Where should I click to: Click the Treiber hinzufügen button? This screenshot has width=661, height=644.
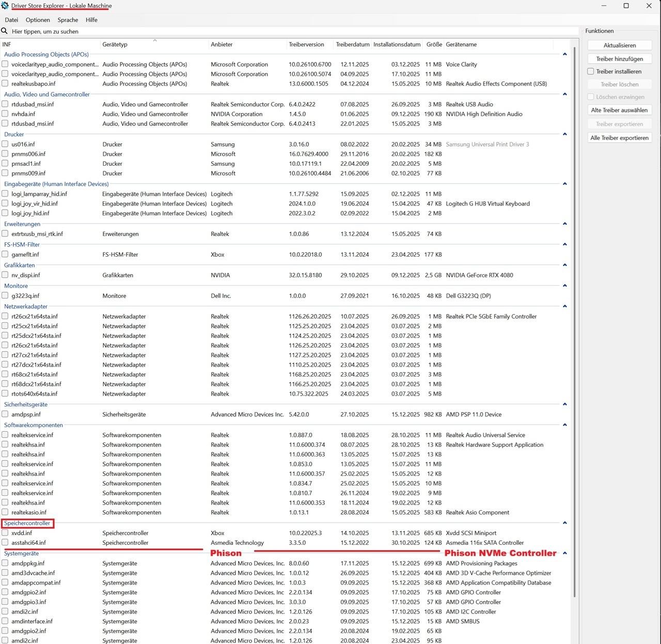click(x=620, y=59)
